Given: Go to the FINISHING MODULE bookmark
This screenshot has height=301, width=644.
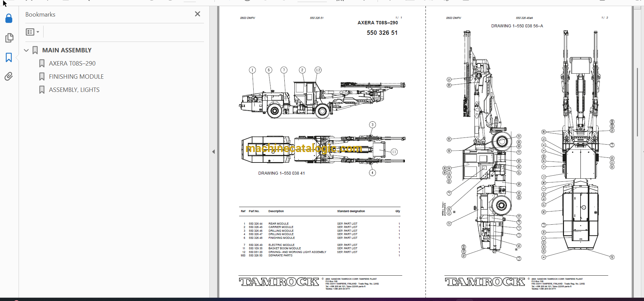Looking at the screenshot, I should coord(76,76).
